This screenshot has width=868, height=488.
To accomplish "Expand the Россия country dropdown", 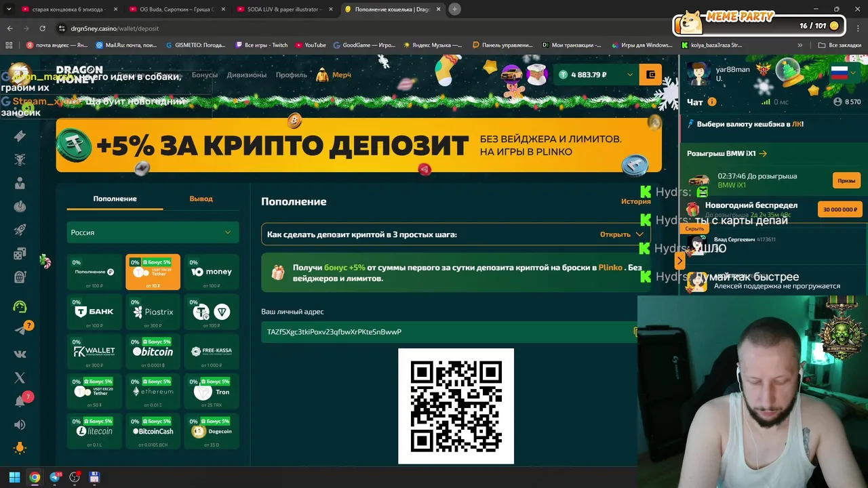I will (x=153, y=232).
